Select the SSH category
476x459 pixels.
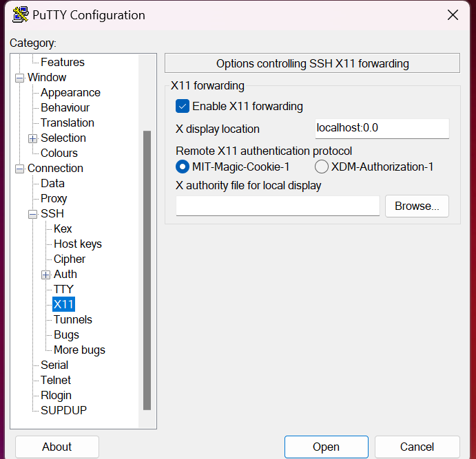tap(52, 214)
